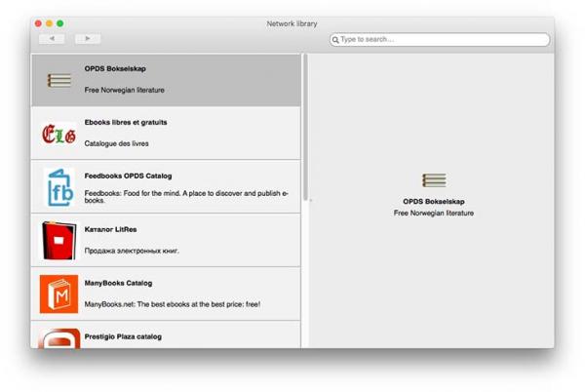Open the Feedbooks OPDS Catalog title

point(128,176)
